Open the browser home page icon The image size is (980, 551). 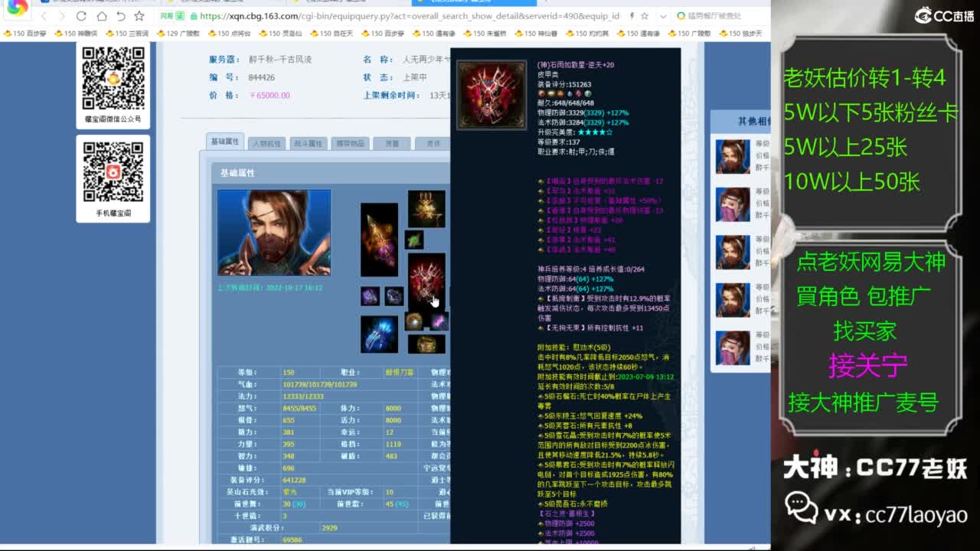tap(101, 16)
